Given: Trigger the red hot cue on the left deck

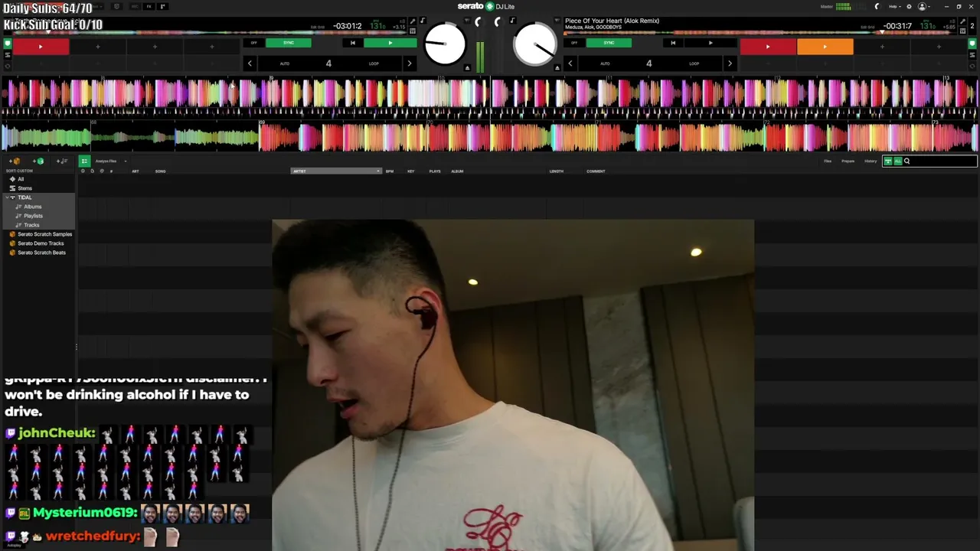Looking at the screenshot, I should pos(41,47).
